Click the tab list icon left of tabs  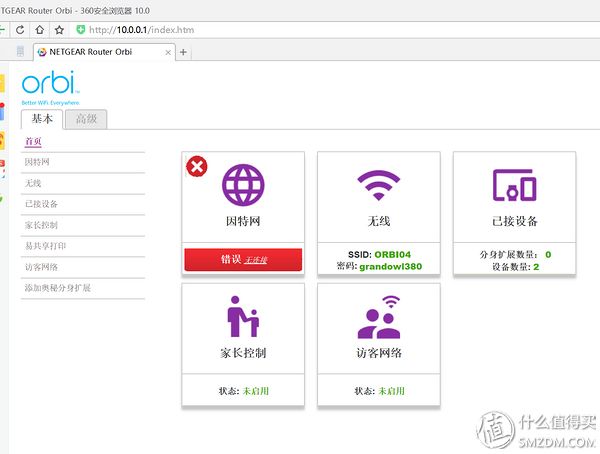click(x=20, y=51)
